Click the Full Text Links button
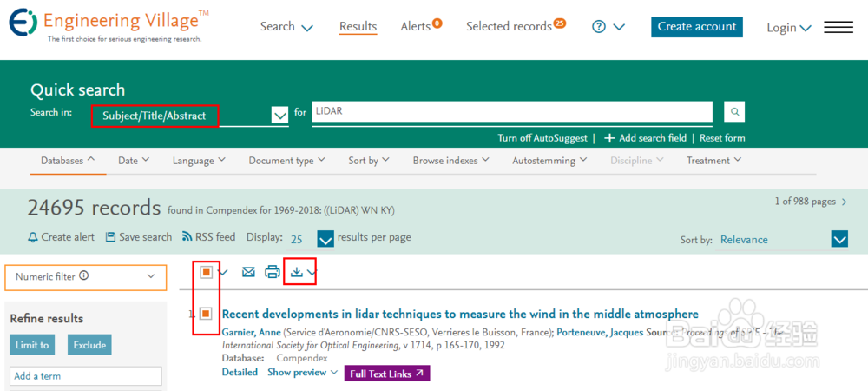The width and height of the screenshot is (868, 391). point(387,374)
